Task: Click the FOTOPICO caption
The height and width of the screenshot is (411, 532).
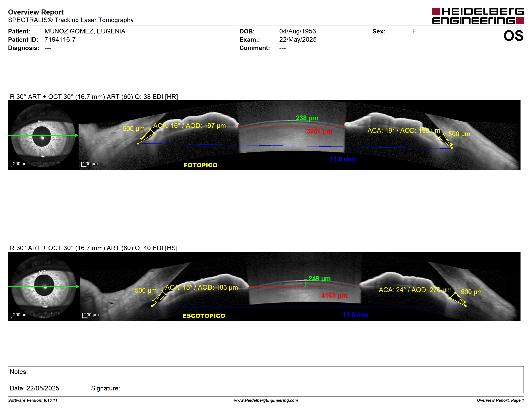Action: [x=201, y=165]
